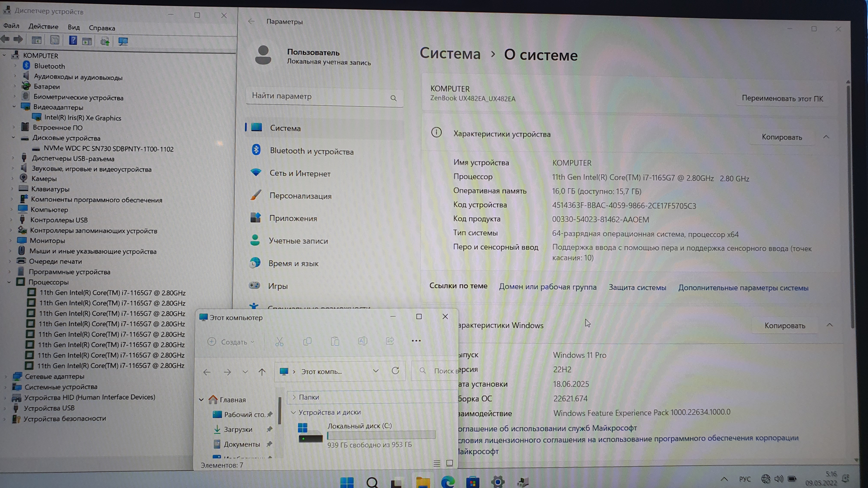
Task: Open the Действие menu
Action: click(43, 27)
